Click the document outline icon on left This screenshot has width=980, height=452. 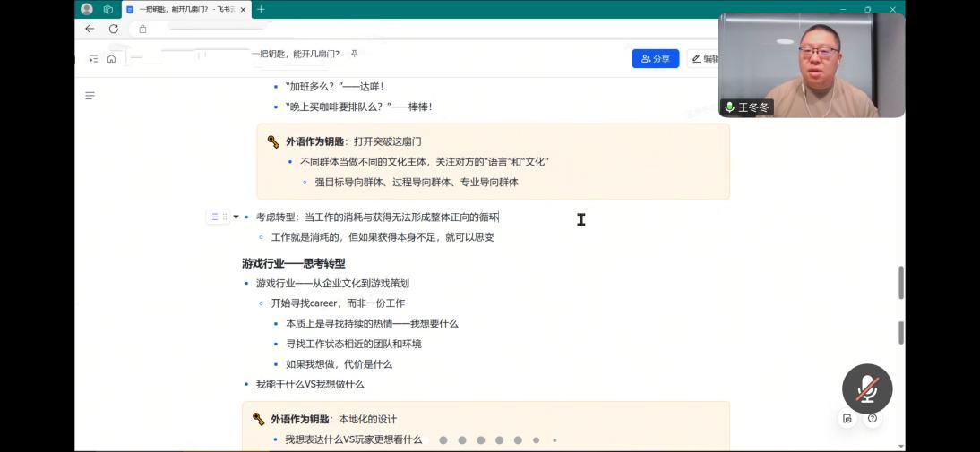[90, 96]
